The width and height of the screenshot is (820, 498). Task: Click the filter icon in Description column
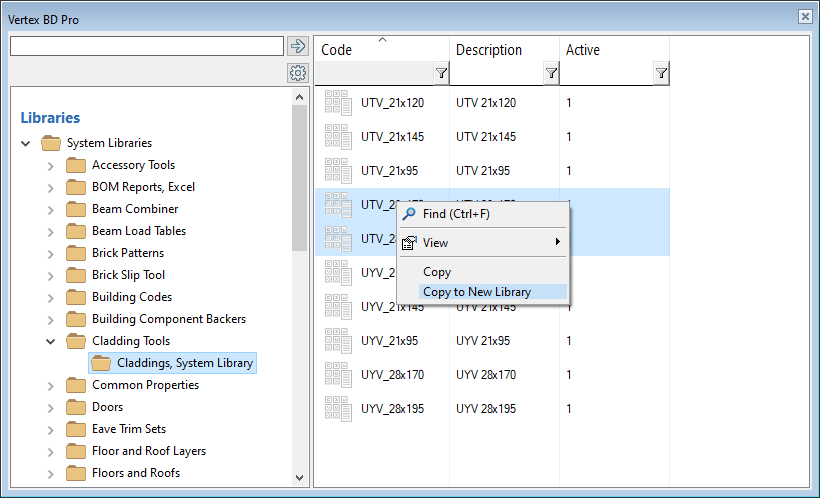551,73
